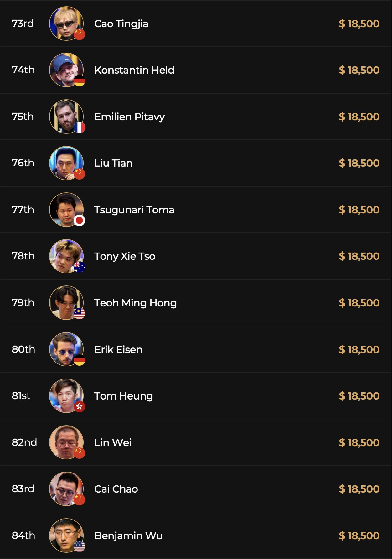The image size is (392, 559).
Task: Click Cao Tingjia's player avatar
Action: click(x=66, y=23)
